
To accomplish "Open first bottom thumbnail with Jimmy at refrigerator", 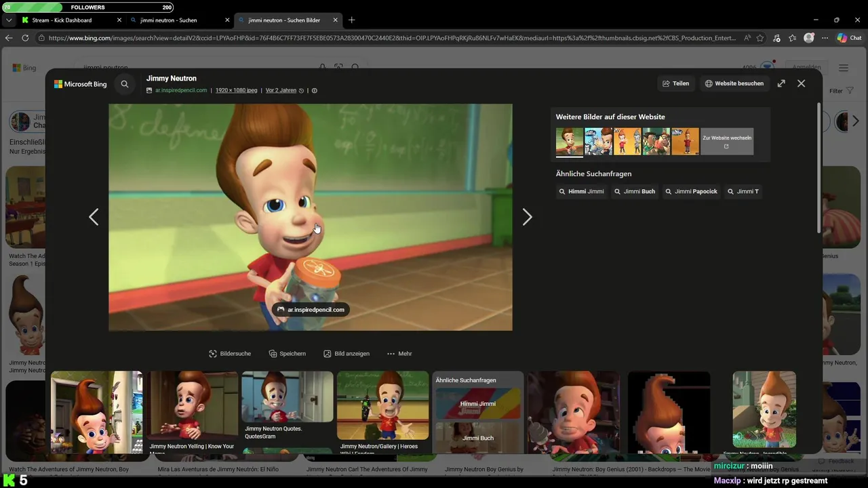I will click(97, 411).
